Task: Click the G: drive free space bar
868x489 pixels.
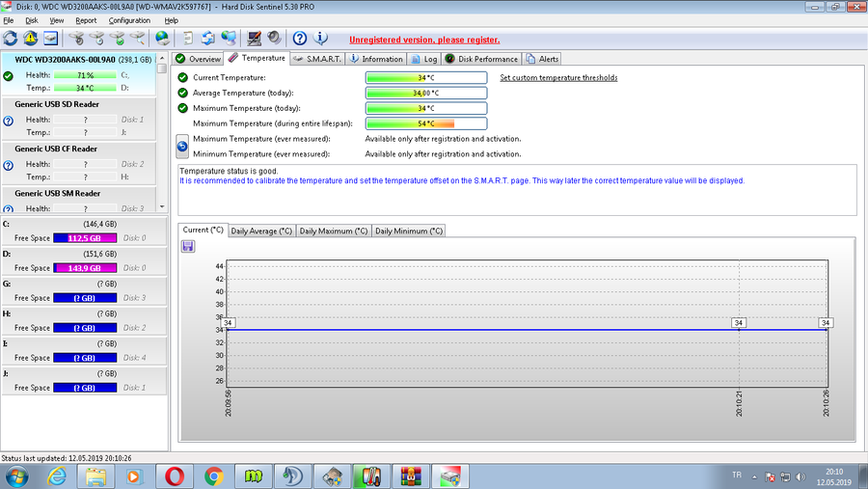Action: coord(85,298)
